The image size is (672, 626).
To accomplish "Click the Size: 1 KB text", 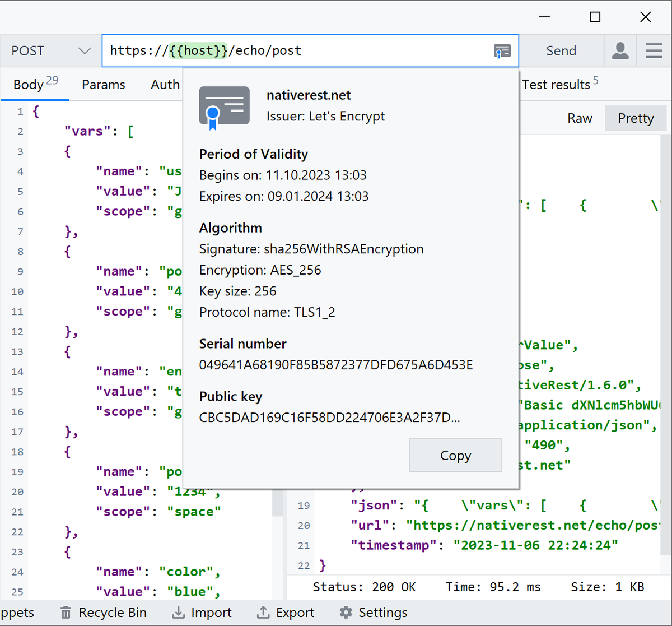I will (x=608, y=587).
